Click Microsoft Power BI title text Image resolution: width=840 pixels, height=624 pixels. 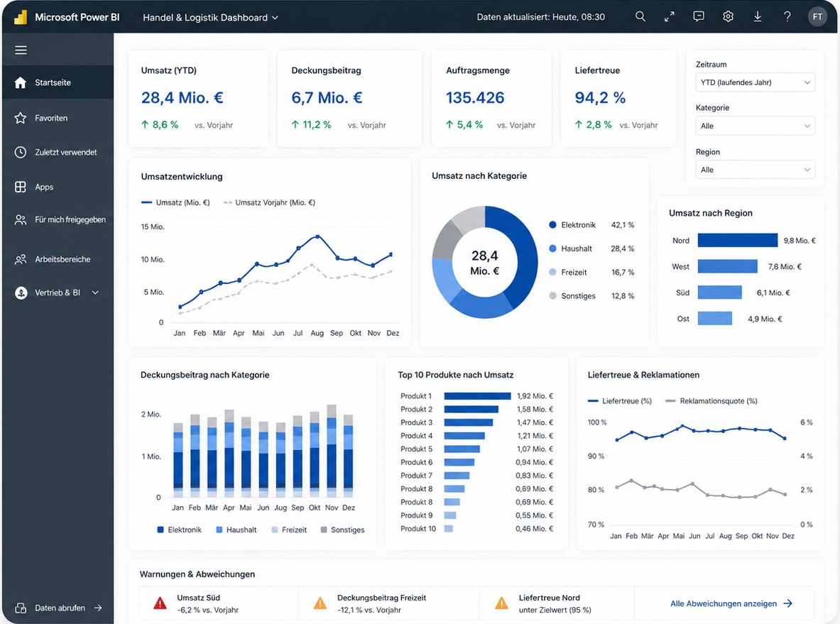77,17
